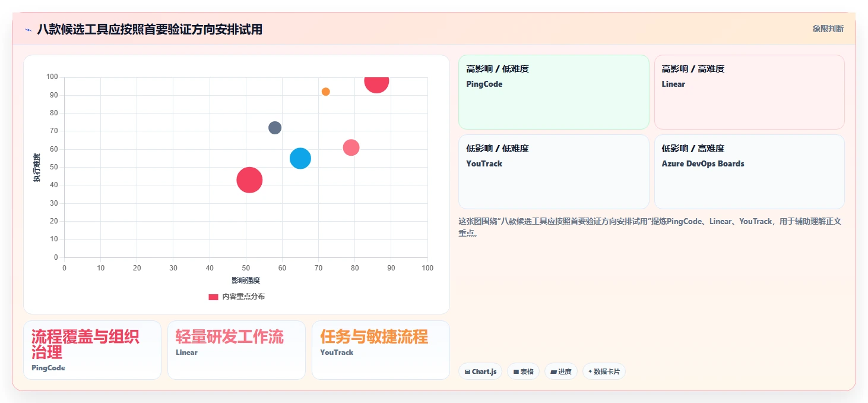Click the 影响强度 axis label
Screen dimensions: 868x403
pos(246,281)
